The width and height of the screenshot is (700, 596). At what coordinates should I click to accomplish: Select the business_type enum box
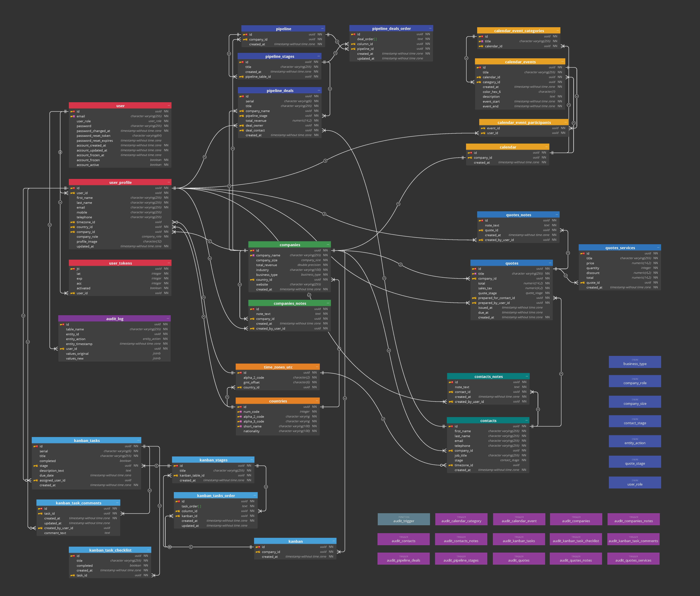coord(635,362)
